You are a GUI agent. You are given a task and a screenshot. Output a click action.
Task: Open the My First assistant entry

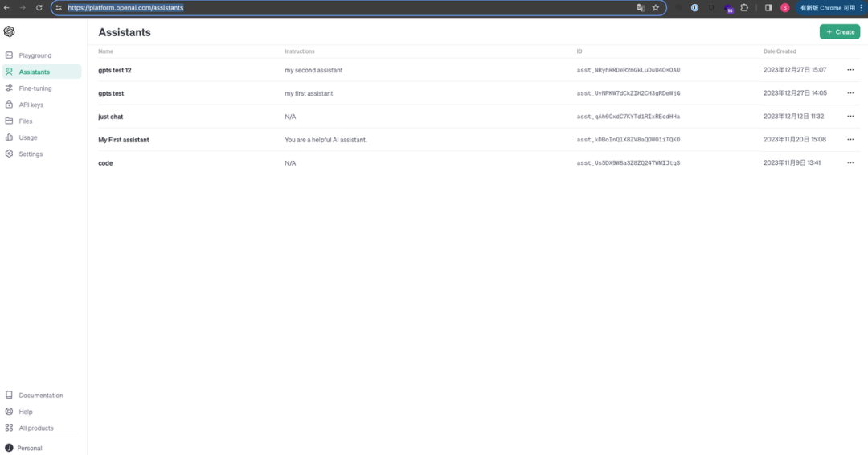pyautogui.click(x=124, y=140)
